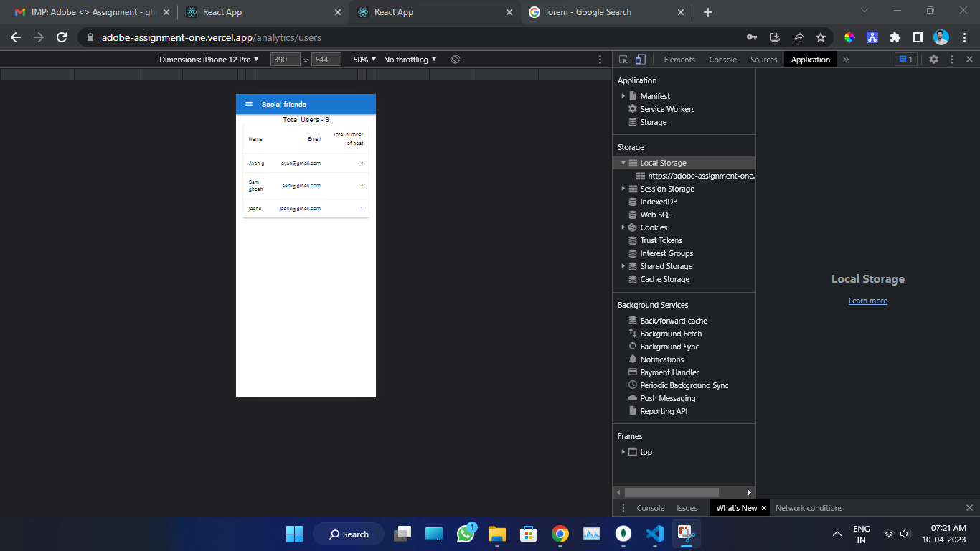Open the Social friends hamburger menu
Image resolution: width=980 pixels, height=551 pixels.
tap(249, 104)
